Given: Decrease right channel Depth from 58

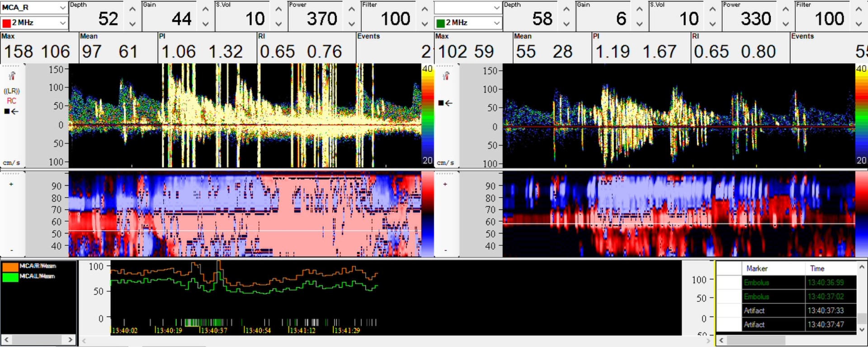Looking at the screenshot, I should click(x=566, y=23).
